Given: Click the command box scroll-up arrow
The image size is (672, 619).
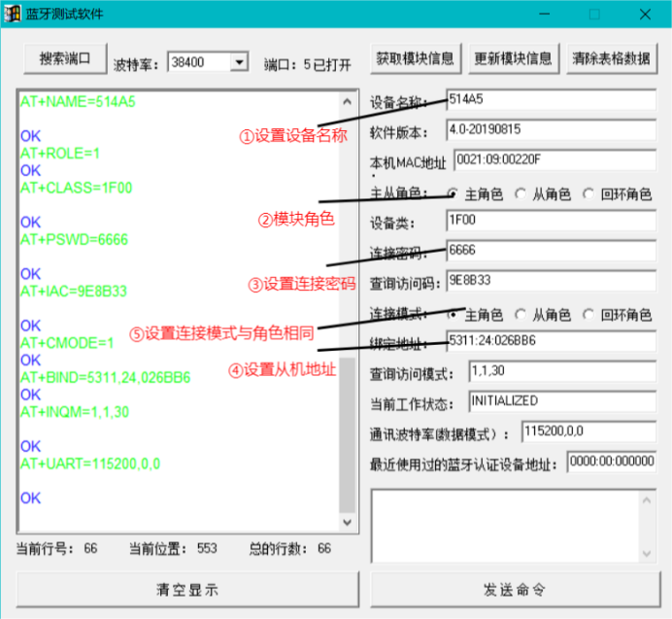Looking at the screenshot, I should click(647, 500).
